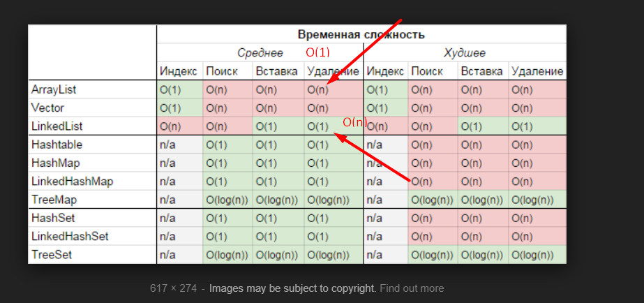Viewport: 644px width, 303px height.
Task: Select 'Поиск' column header under Среднее
Action: coord(222,71)
